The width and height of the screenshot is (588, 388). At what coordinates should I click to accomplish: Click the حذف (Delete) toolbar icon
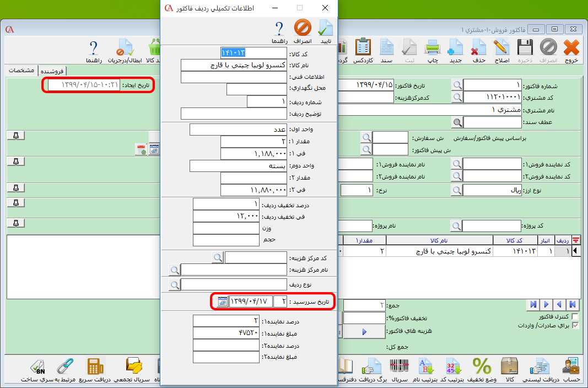click(x=479, y=50)
